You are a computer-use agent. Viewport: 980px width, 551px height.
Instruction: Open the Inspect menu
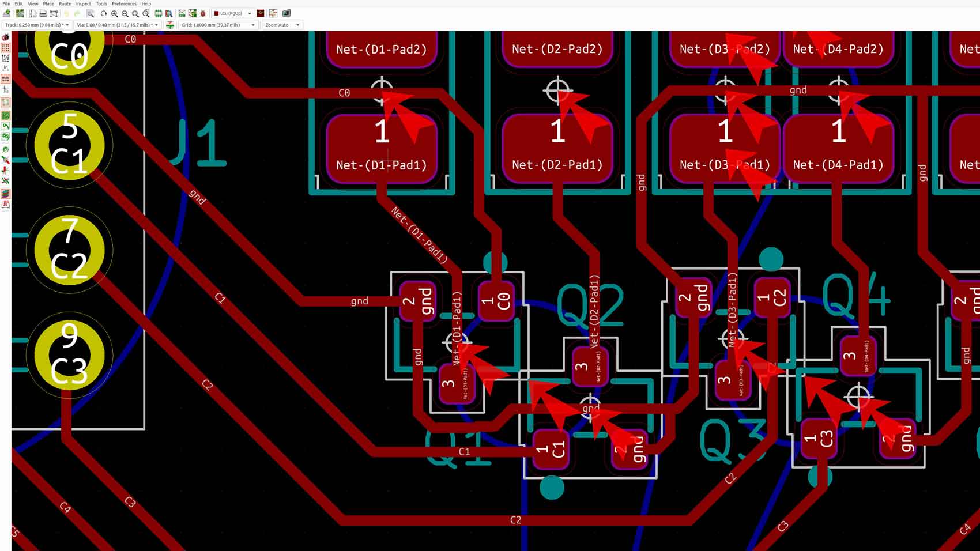click(x=84, y=3)
